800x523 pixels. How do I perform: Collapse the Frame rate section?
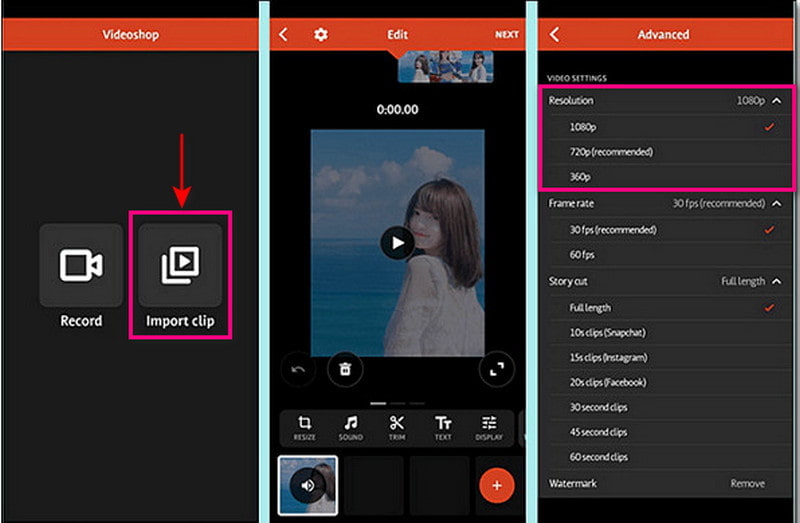[x=777, y=204]
